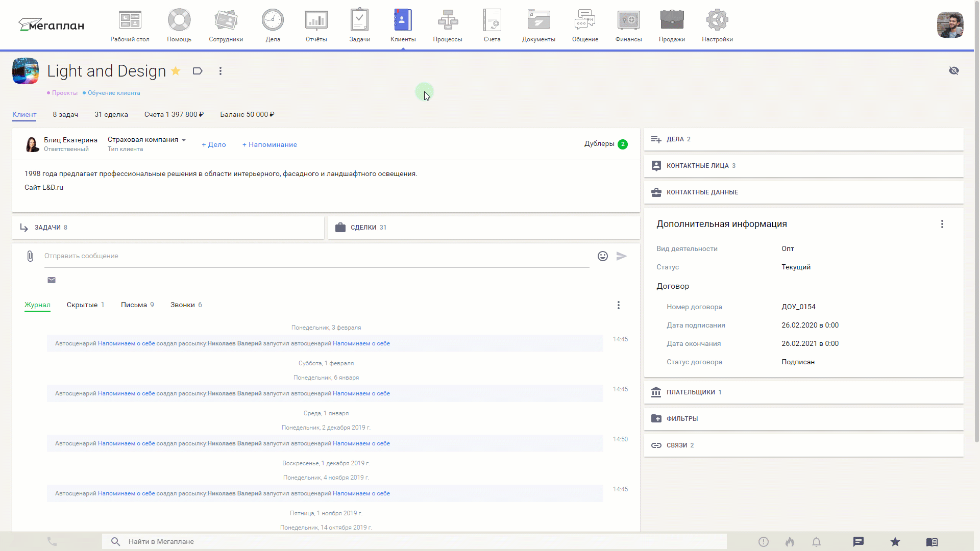Screen dimensions: 980x551
Task: Navigate to Процессы section
Action: 448,26
